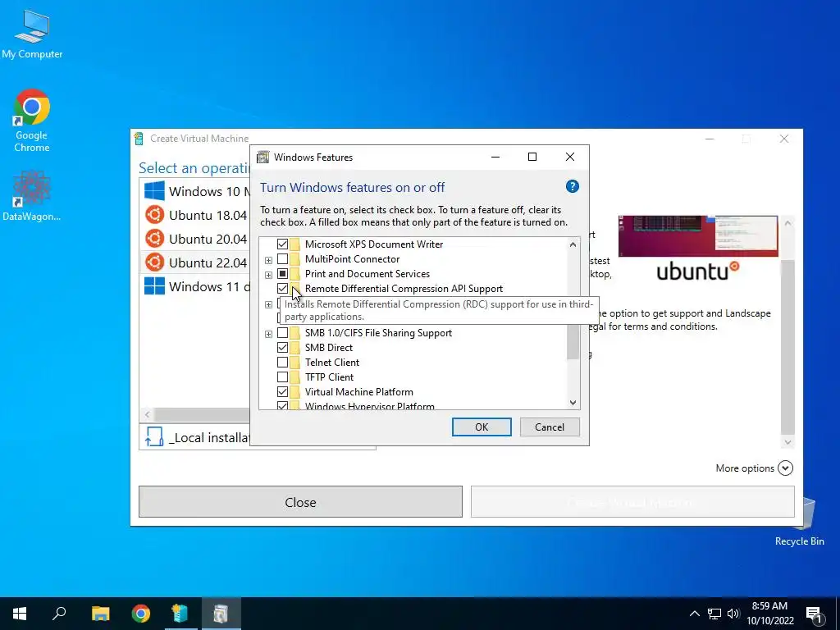Click Windows Features title bar icon
Viewport: 840px width, 630px height.
point(263,157)
